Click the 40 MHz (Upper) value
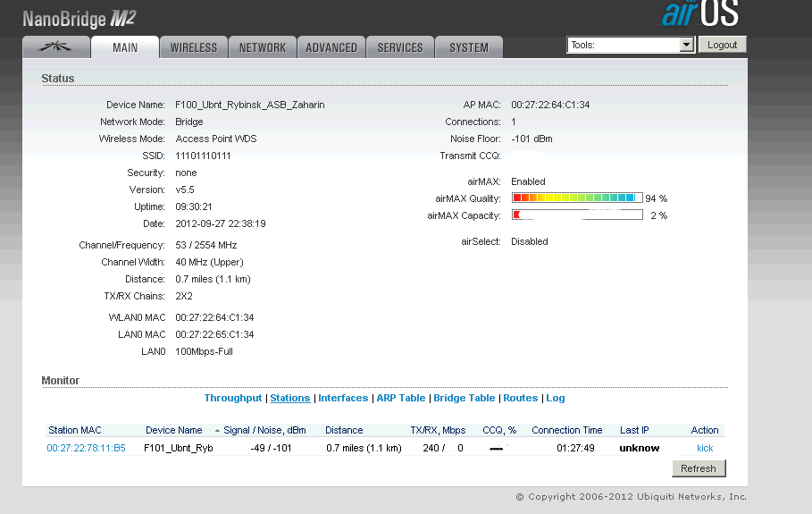This screenshot has height=514, width=812. (209, 262)
